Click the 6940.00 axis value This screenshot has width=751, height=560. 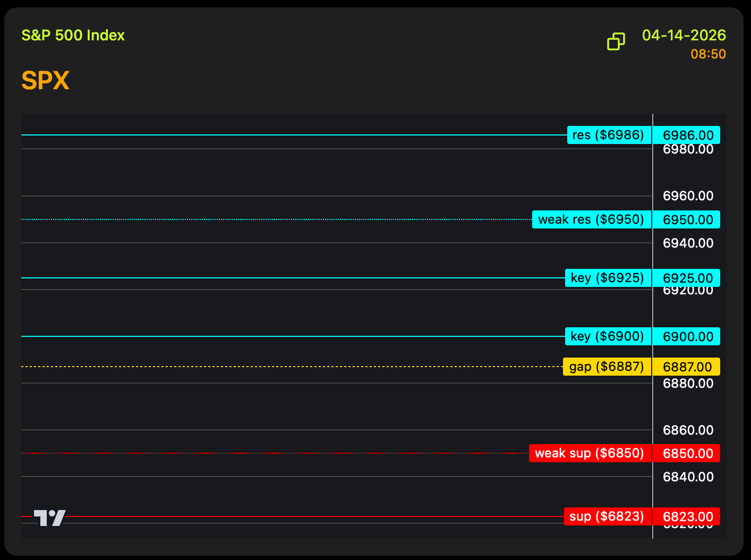[x=688, y=243]
